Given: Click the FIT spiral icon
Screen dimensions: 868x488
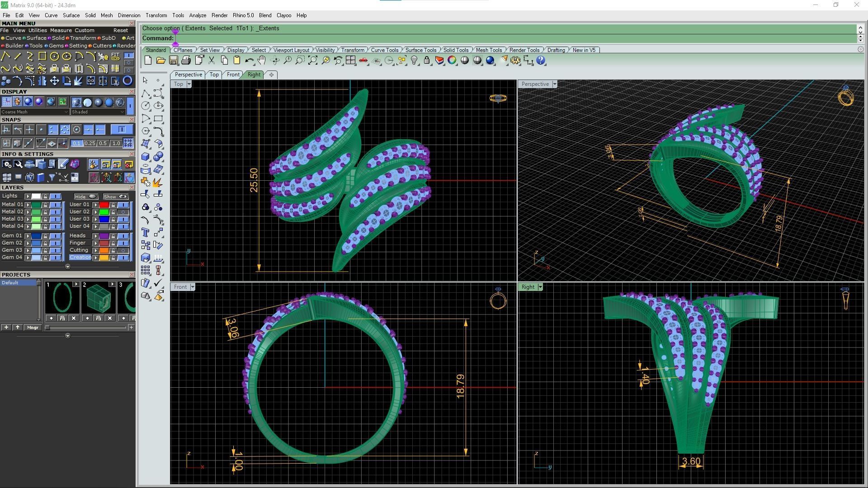Looking at the screenshot, I should [x=115, y=56].
